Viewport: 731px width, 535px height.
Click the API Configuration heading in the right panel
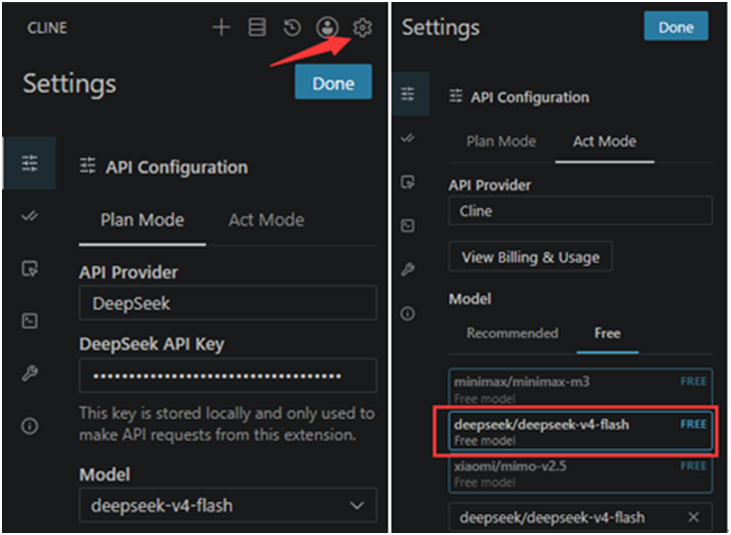pyautogui.click(x=530, y=97)
